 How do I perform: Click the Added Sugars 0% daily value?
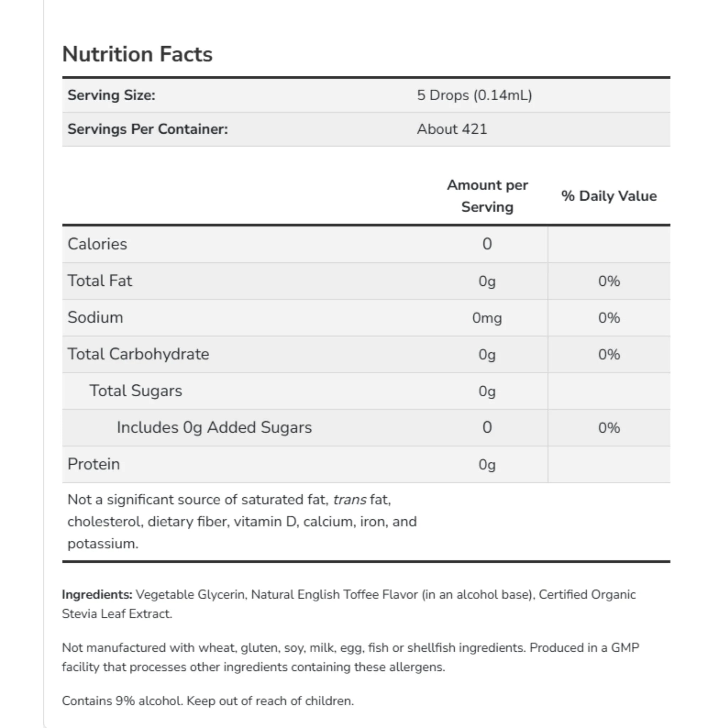coord(609,428)
